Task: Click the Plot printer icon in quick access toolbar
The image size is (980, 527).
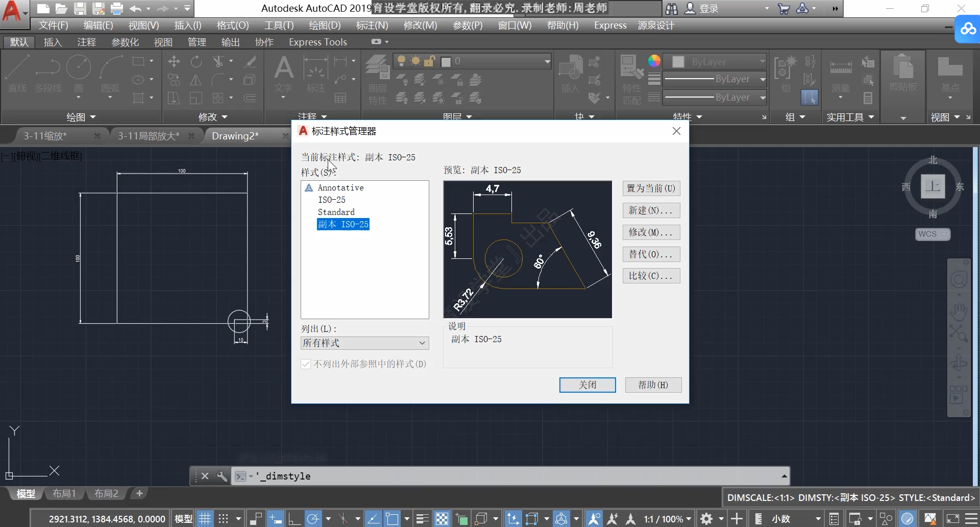Action: [x=117, y=8]
